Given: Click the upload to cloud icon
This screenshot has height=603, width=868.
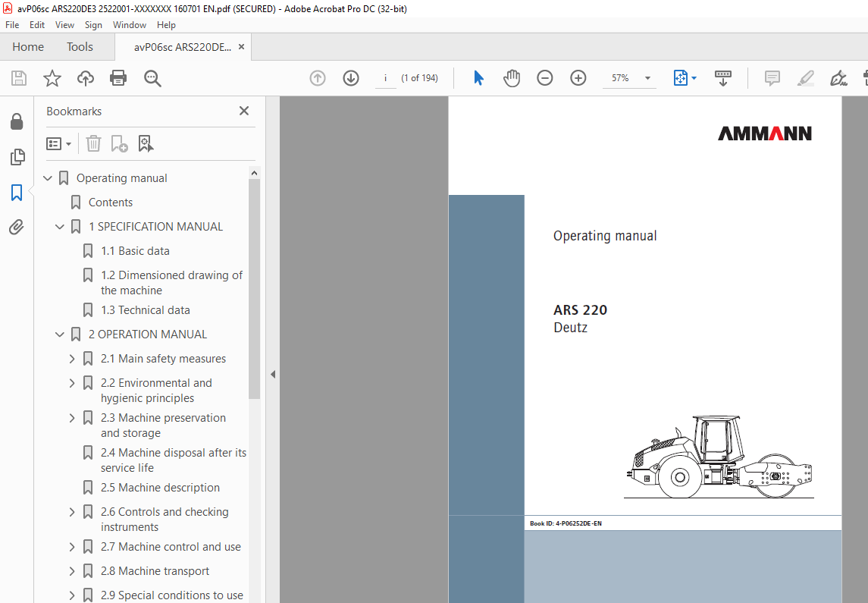Looking at the screenshot, I should point(85,78).
